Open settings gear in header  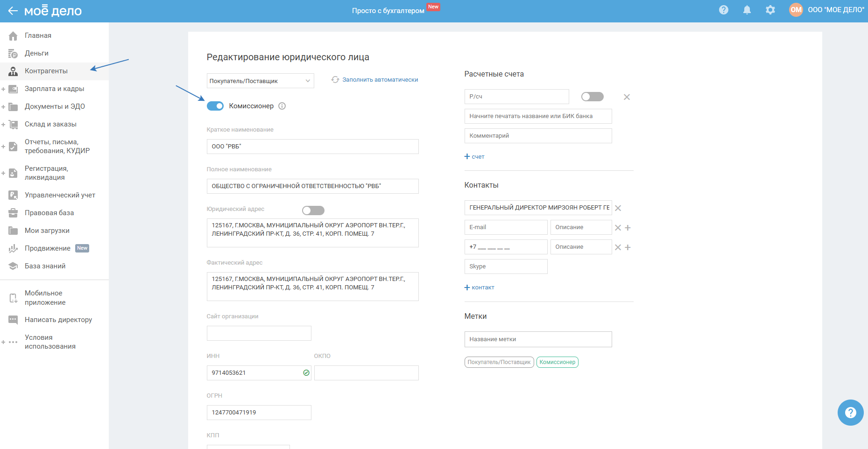click(x=770, y=10)
